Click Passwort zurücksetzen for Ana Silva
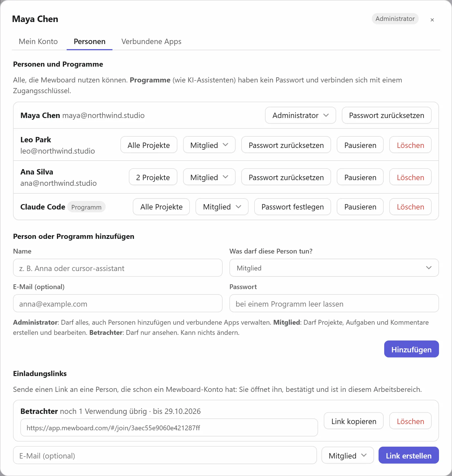 (x=286, y=177)
